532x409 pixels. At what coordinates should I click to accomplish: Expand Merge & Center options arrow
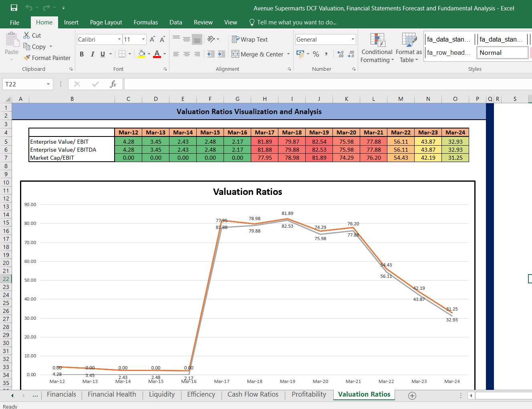pos(288,54)
